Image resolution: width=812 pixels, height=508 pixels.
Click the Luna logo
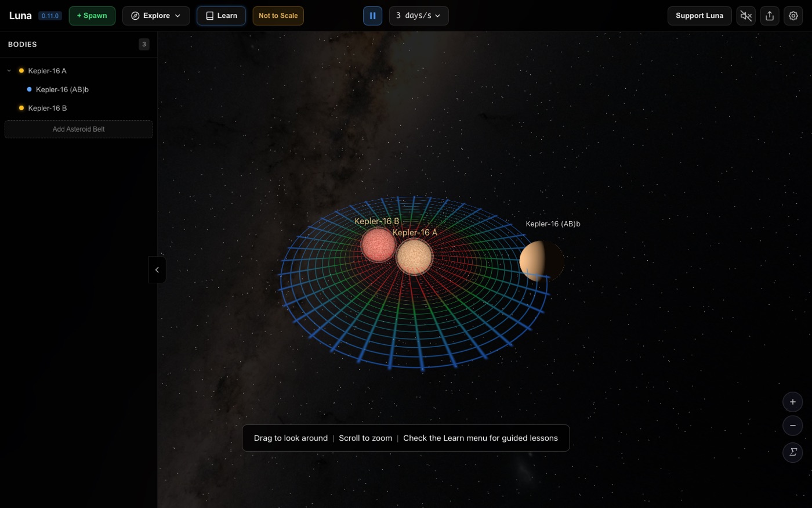click(x=20, y=16)
